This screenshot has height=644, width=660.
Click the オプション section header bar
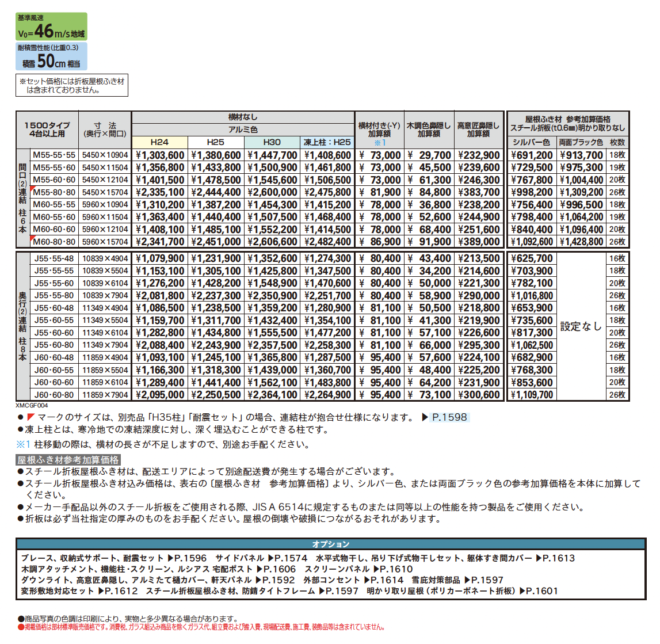coord(330,544)
